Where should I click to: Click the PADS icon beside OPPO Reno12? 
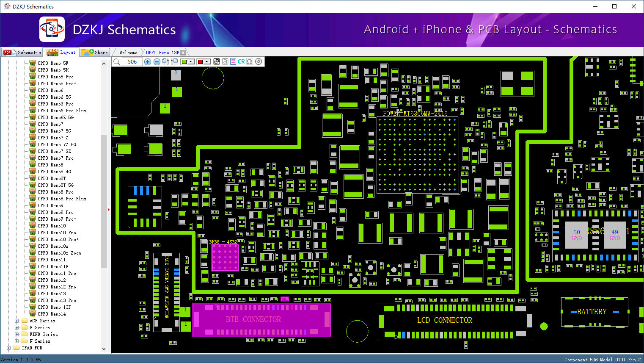(x=33, y=280)
